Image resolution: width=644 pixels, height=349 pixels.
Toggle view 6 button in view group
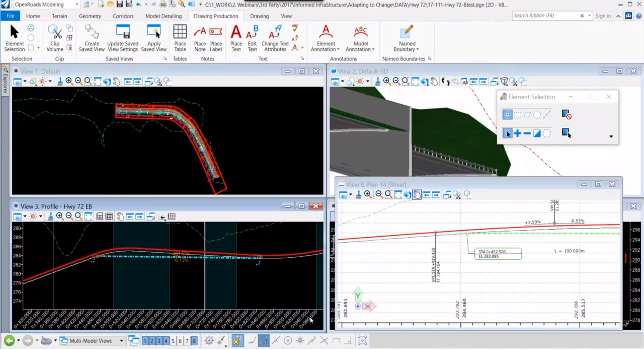pyautogui.click(x=180, y=341)
